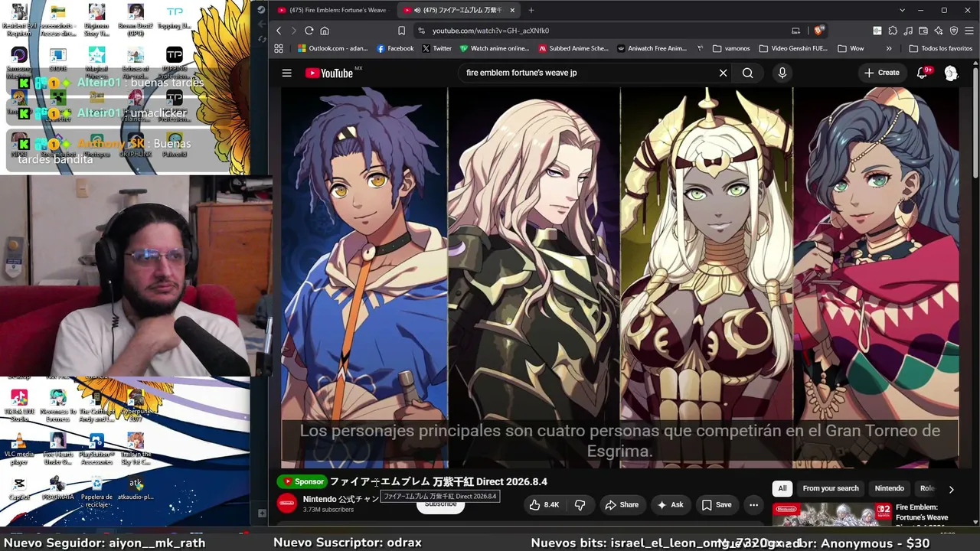
Task: Dislike the video with the thumbs-down button
Action: tap(580, 505)
